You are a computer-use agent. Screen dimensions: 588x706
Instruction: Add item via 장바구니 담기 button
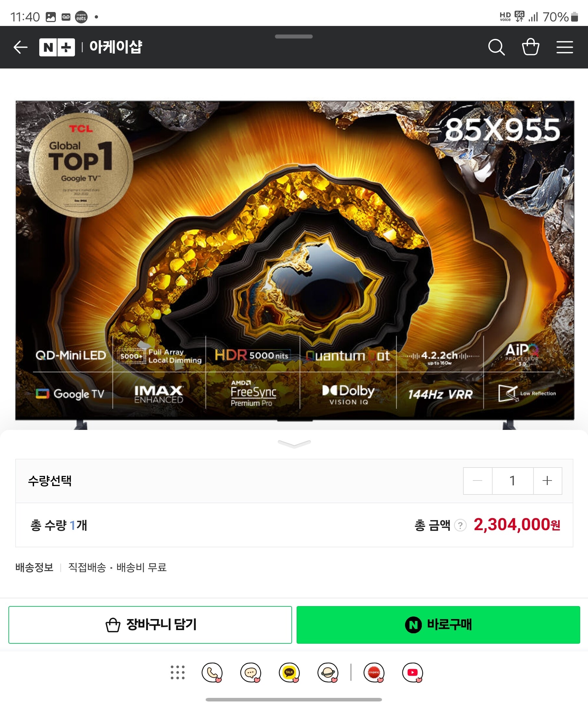tap(150, 625)
